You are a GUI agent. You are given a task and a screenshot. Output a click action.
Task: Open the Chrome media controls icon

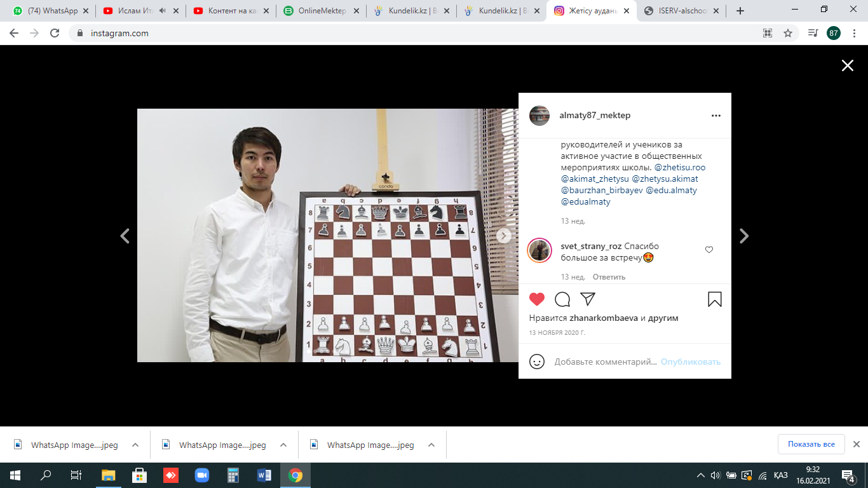click(813, 33)
